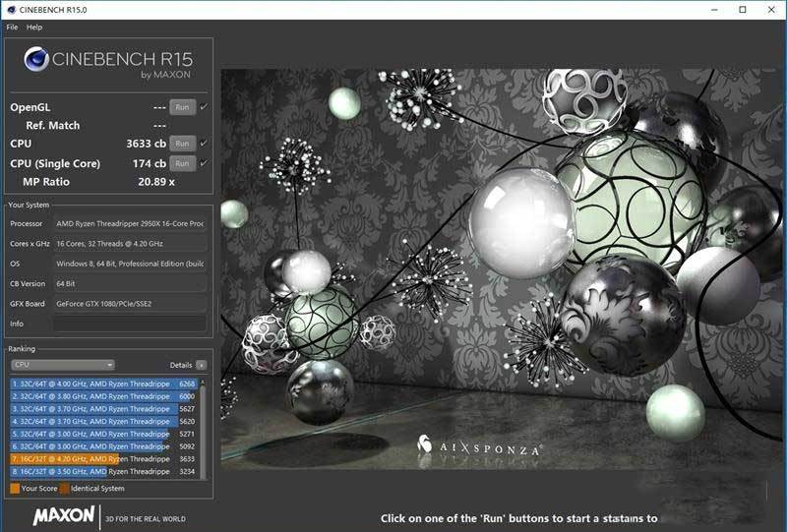Click the MAXON logo at bottom left
Viewport: 787px width, 532px height.
pos(64,516)
